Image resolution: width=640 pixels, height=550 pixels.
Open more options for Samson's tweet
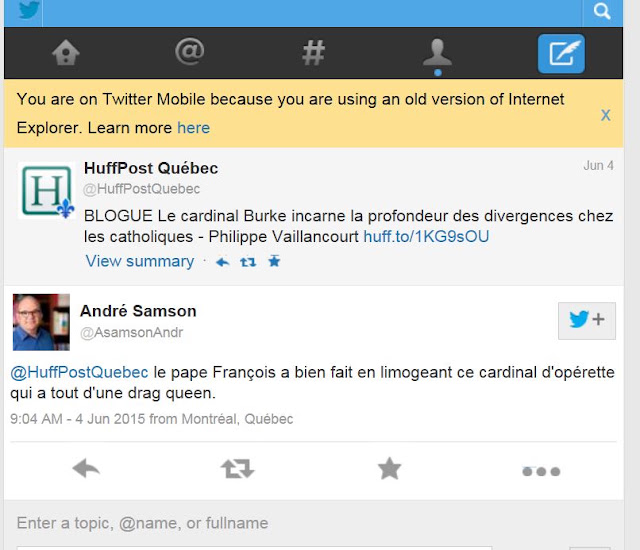point(541,472)
